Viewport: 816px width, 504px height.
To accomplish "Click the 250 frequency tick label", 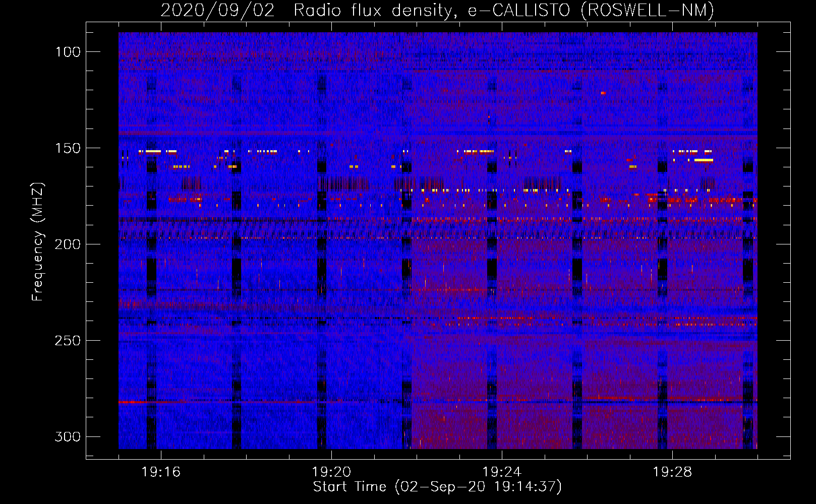I will [68, 341].
